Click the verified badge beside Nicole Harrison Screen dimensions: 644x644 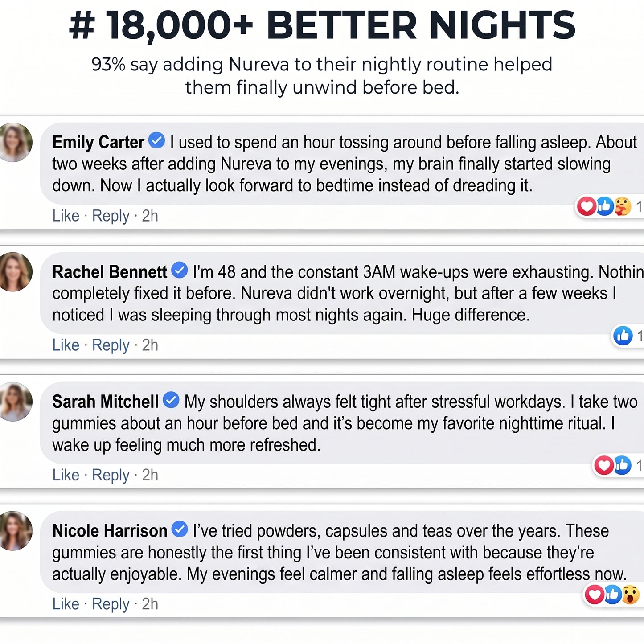[180, 529]
